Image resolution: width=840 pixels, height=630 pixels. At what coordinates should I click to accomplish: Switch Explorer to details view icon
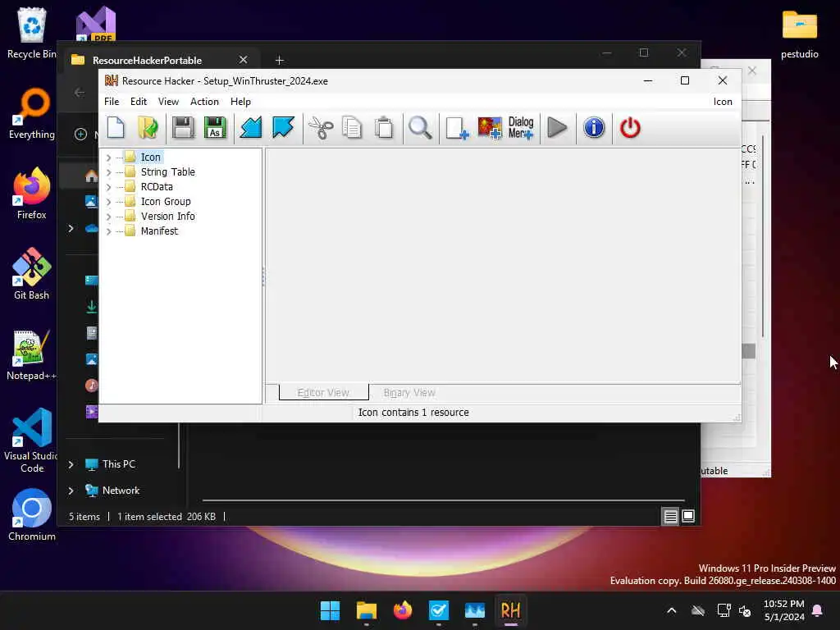coord(670,517)
